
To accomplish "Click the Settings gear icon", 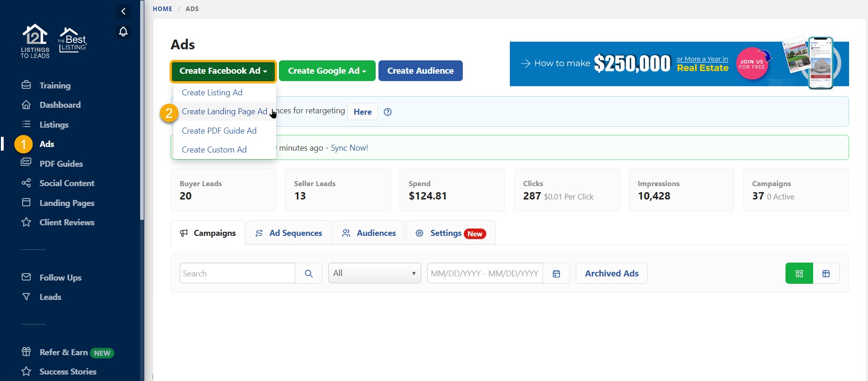I will [419, 233].
